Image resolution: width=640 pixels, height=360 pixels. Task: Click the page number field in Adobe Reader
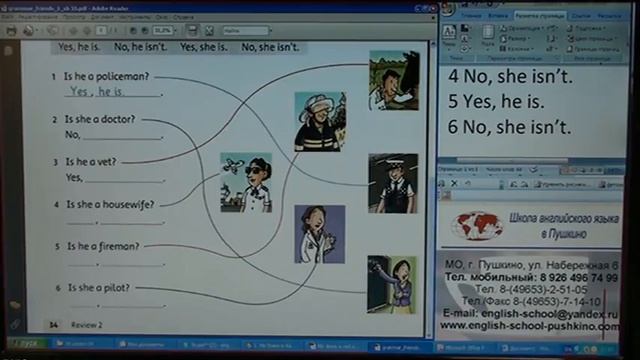(x=101, y=31)
